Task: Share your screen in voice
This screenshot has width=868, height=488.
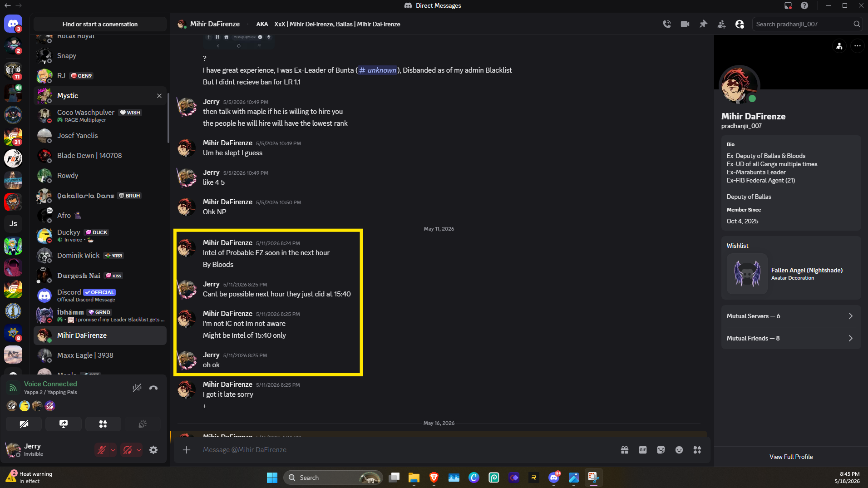Action: 64,424
